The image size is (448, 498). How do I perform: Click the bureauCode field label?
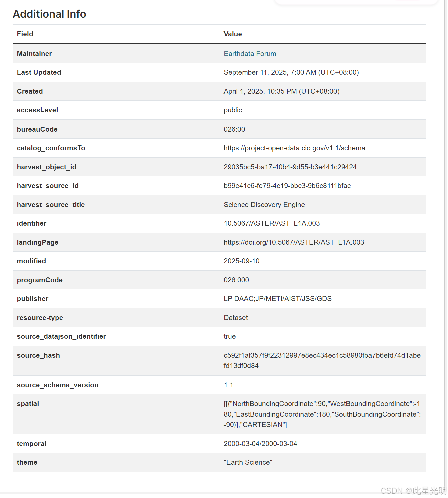point(37,129)
